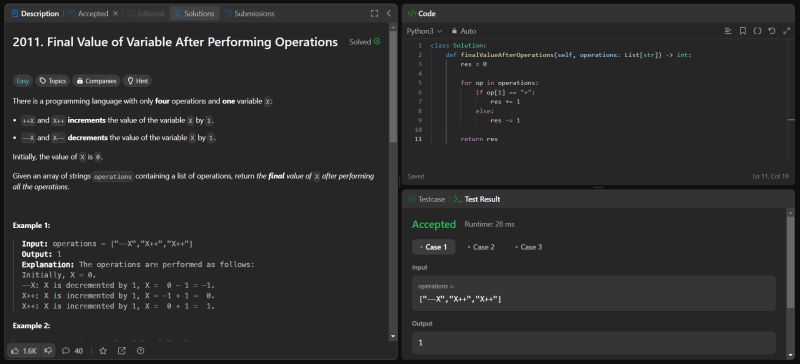Click the description scrollbar down arrow
The height and width of the screenshot is (364, 800).
[393, 336]
